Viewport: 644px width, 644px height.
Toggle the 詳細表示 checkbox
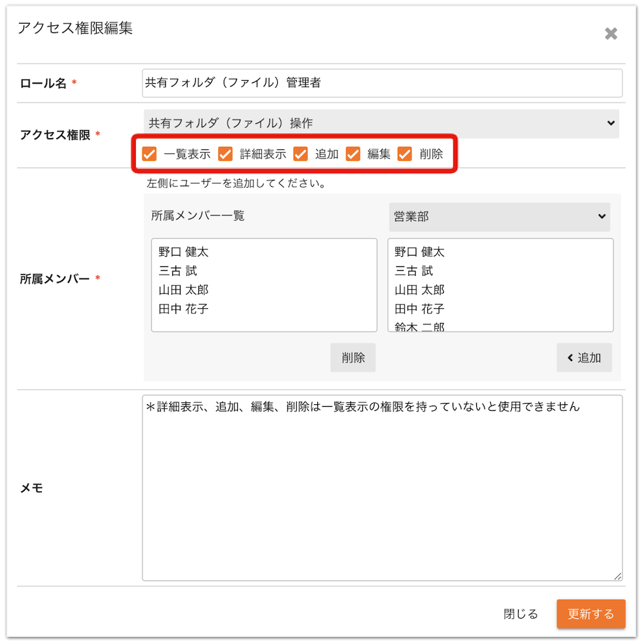coord(225,154)
